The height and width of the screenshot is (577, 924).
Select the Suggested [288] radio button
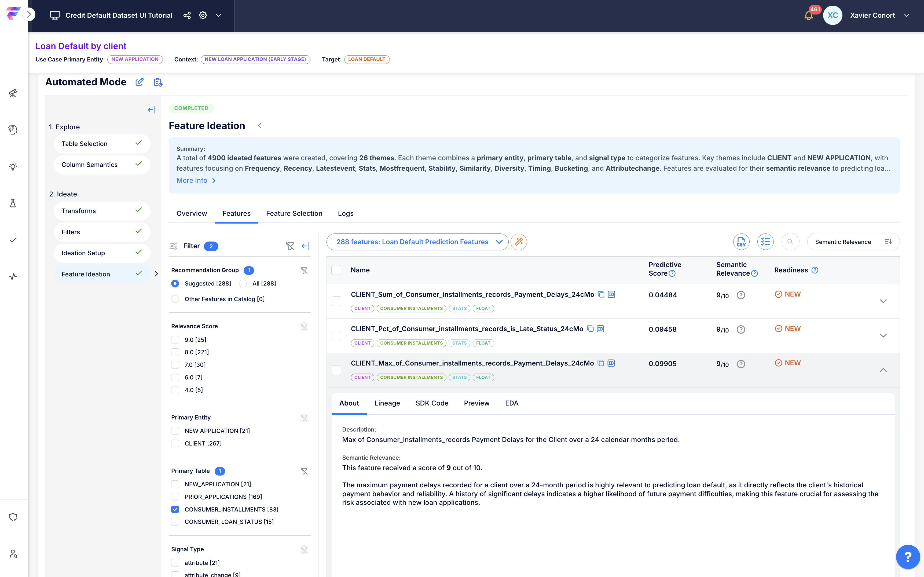(x=175, y=284)
